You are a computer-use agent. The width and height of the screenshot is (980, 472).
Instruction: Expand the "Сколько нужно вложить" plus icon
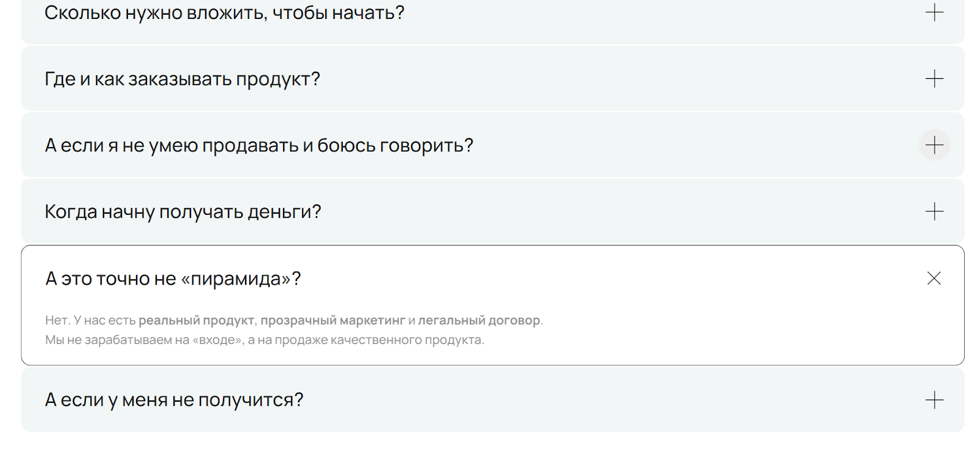tap(934, 12)
